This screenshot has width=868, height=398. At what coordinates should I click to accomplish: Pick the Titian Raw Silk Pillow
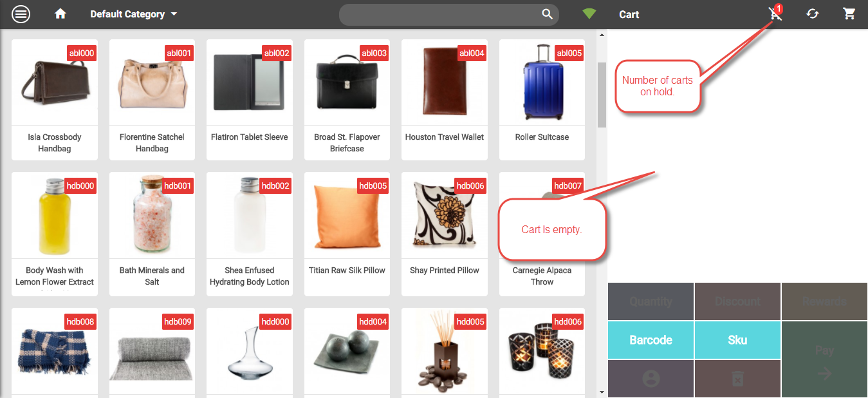pyautogui.click(x=347, y=234)
